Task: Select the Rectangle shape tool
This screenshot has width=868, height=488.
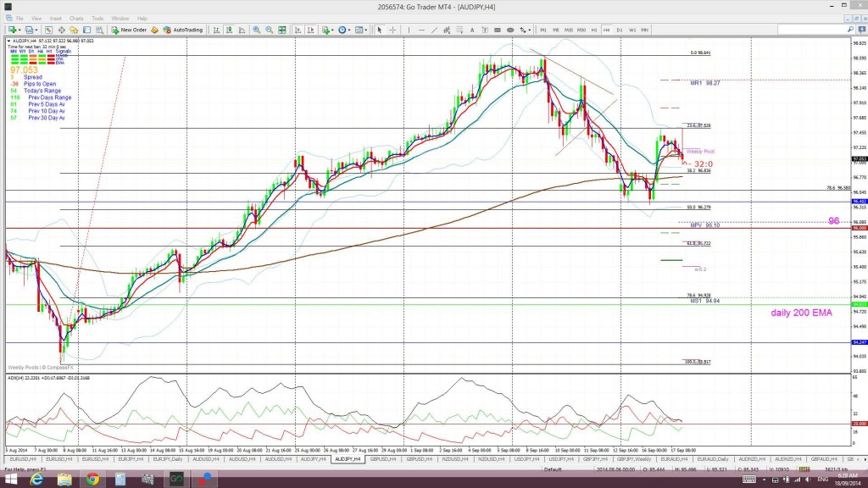Action: 497,30
